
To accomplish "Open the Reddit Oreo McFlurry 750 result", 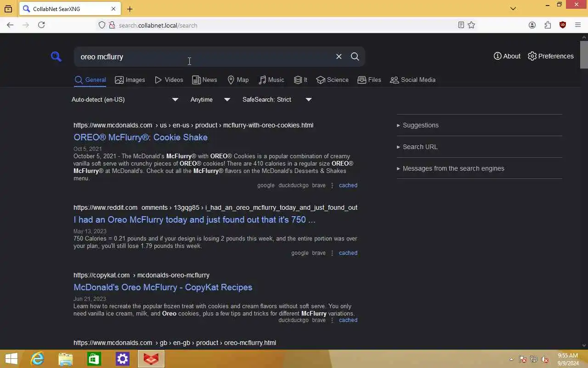I will click(194, 219).
